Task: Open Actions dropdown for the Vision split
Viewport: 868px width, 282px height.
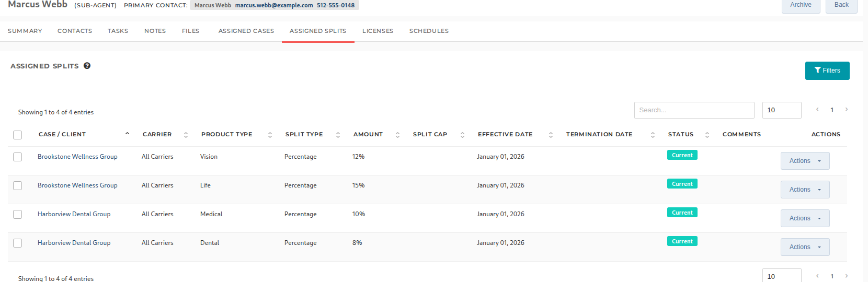Action: pos(805,161)
